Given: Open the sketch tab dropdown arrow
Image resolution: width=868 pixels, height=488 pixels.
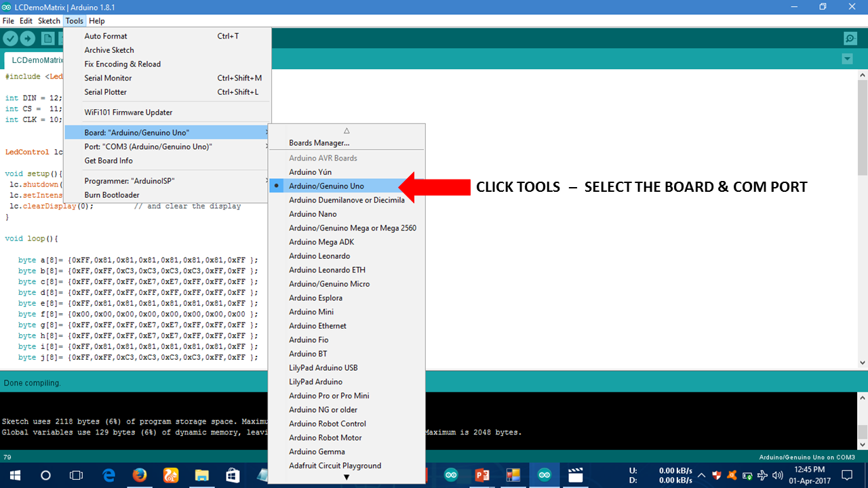Looking at the screenshot, I should pyautogui.click(x=847, y=59).
